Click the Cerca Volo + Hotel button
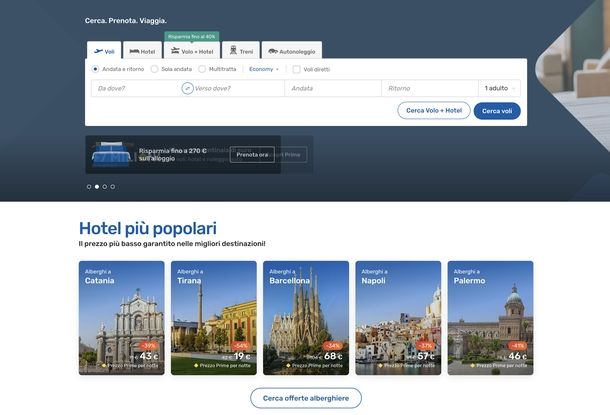This screenshot has height=415, width=610. (x=433, y=110)
